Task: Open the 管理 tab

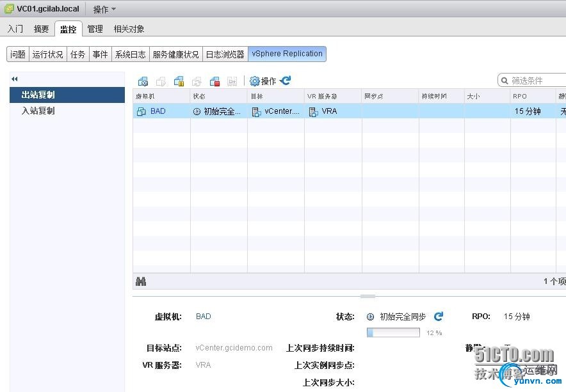Action: point(95,29)
